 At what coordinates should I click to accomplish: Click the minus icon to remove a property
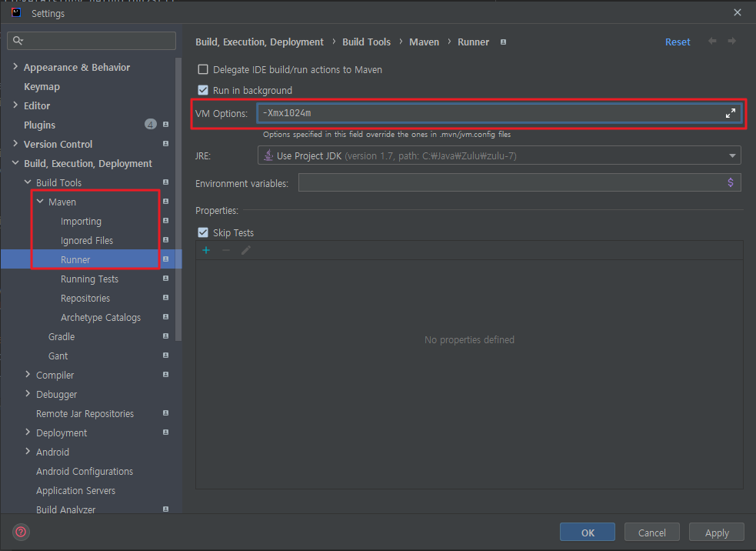pyautogui.click(x=225, y=250)
